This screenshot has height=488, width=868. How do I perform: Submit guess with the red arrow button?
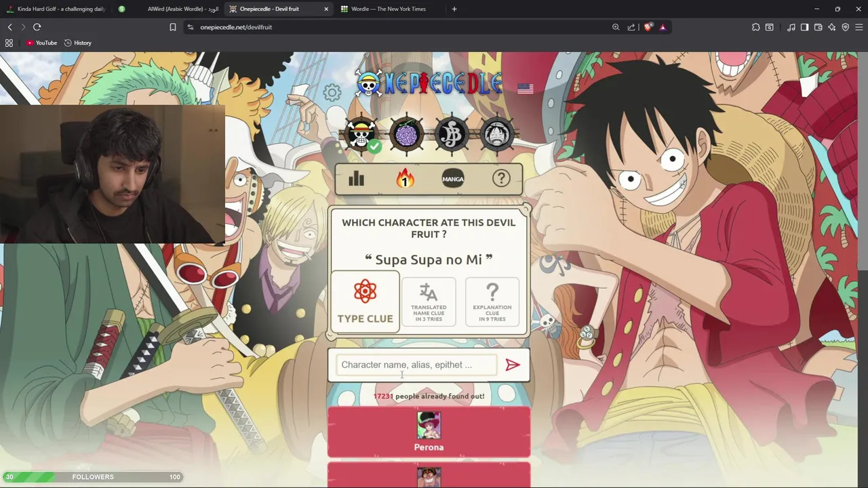pos(513,365)
